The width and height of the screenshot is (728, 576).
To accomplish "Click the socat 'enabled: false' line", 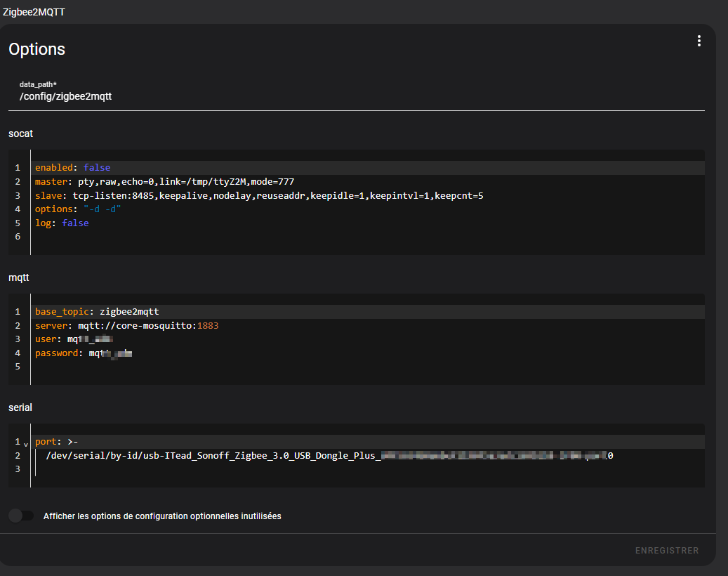I will [369, 168].
